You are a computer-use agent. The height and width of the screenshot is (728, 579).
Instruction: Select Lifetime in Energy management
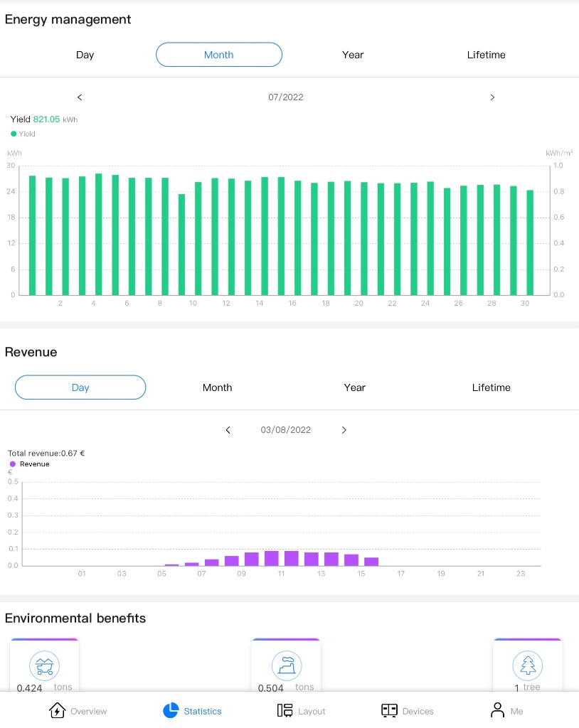click(486, 55)
